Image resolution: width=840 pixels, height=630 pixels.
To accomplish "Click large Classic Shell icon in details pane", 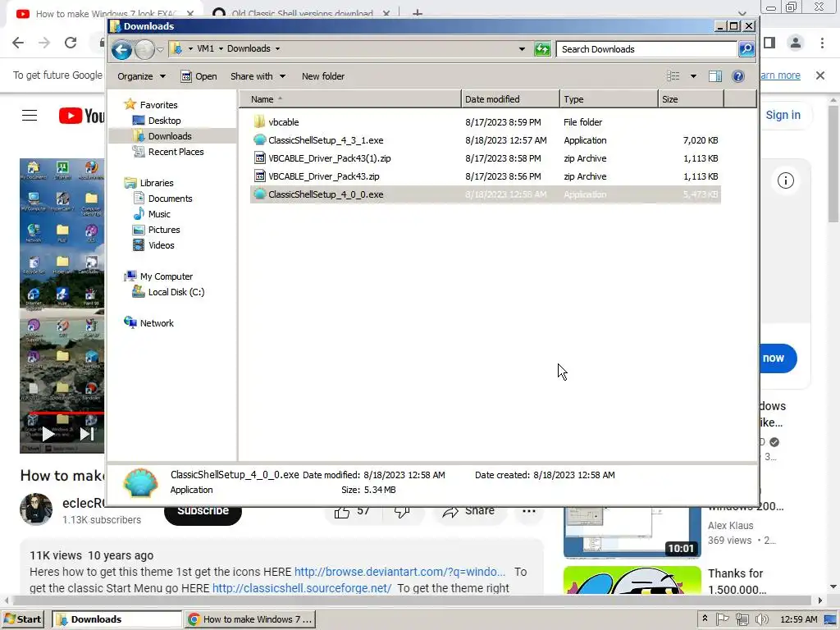I will 140,482.
